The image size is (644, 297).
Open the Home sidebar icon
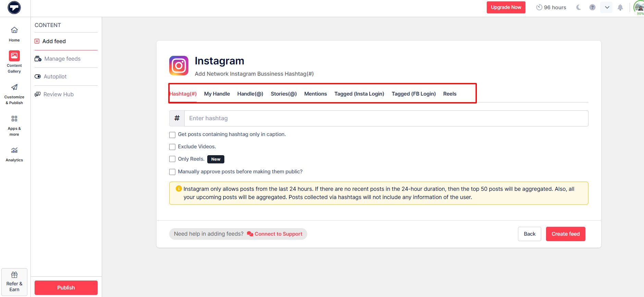click(14, 30)
